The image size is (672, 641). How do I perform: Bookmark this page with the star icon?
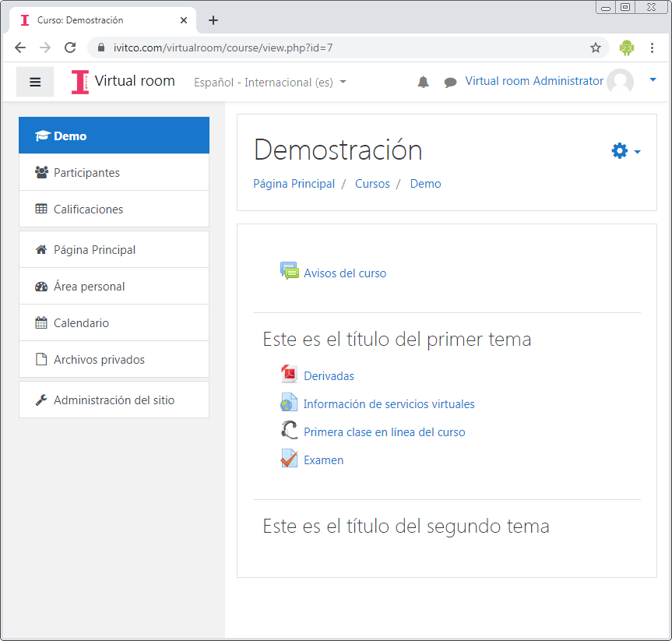[596, 48]
